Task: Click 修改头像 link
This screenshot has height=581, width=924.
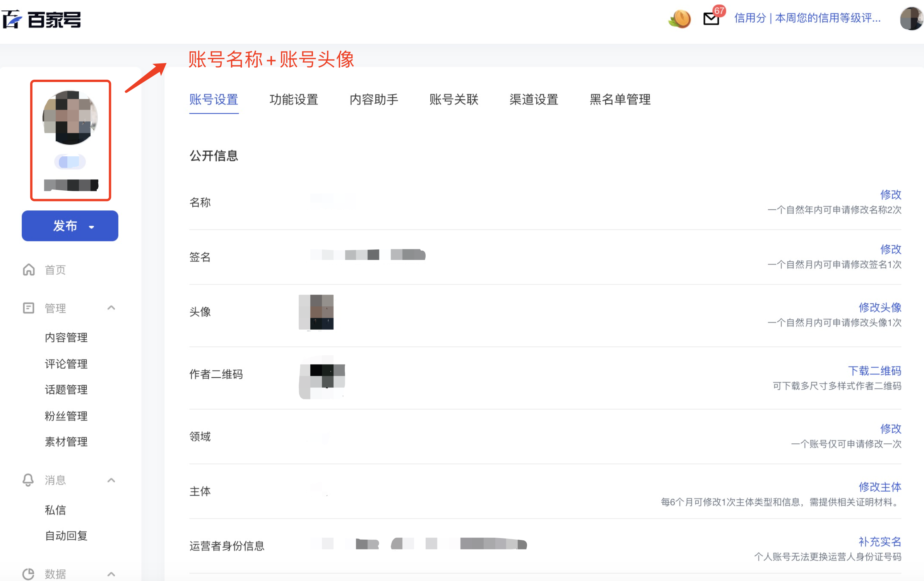Action: pos(880,307)
